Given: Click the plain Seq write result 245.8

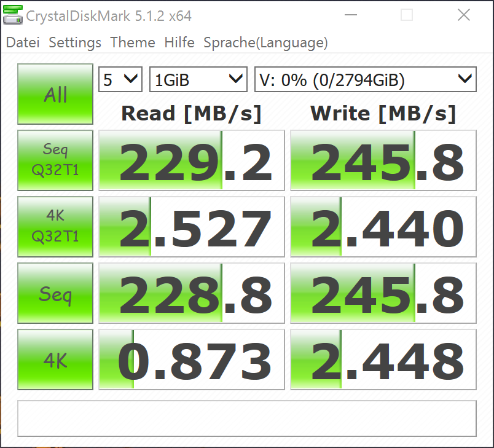Looking at the screenshot, I should (383, 293).
